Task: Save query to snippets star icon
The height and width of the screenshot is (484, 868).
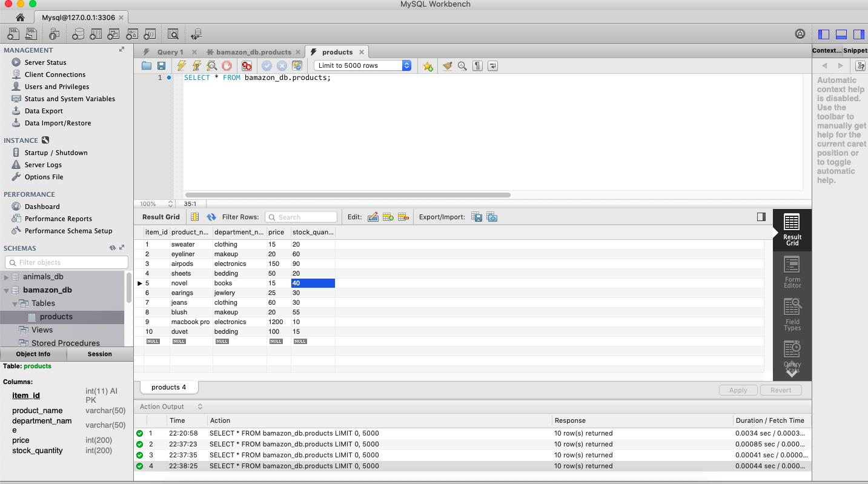Action: point(428,66)
